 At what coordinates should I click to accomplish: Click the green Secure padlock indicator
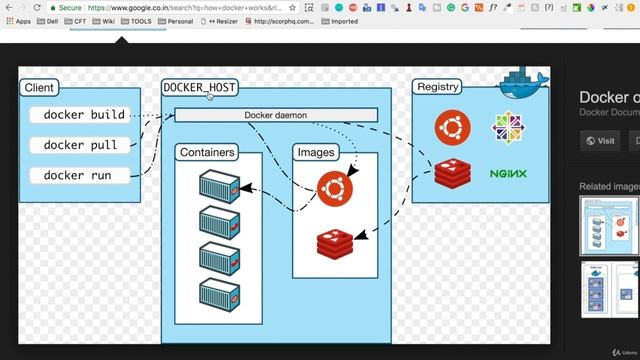pyautogui.click(x=65, y=7)
